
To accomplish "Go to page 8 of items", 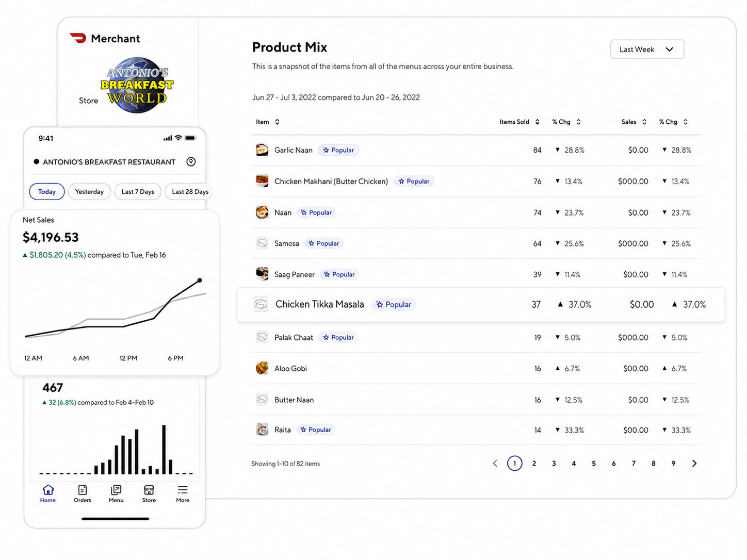I will (654, 464).
